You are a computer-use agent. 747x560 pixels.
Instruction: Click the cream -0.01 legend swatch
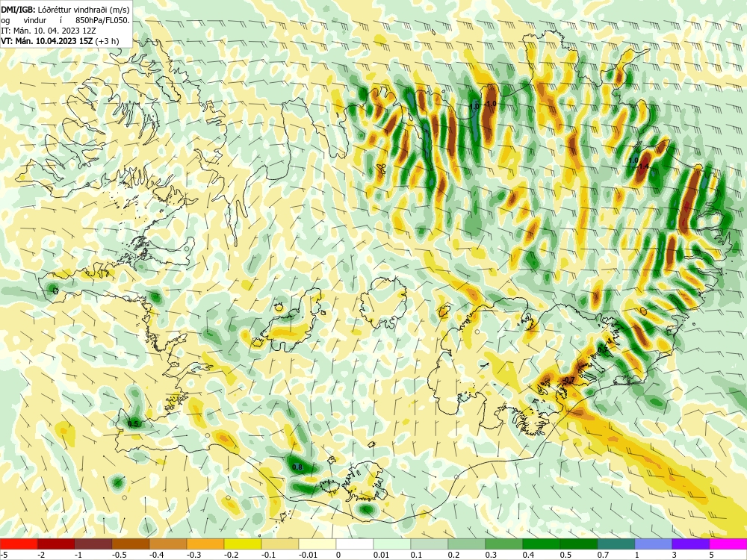click(317, 544)
